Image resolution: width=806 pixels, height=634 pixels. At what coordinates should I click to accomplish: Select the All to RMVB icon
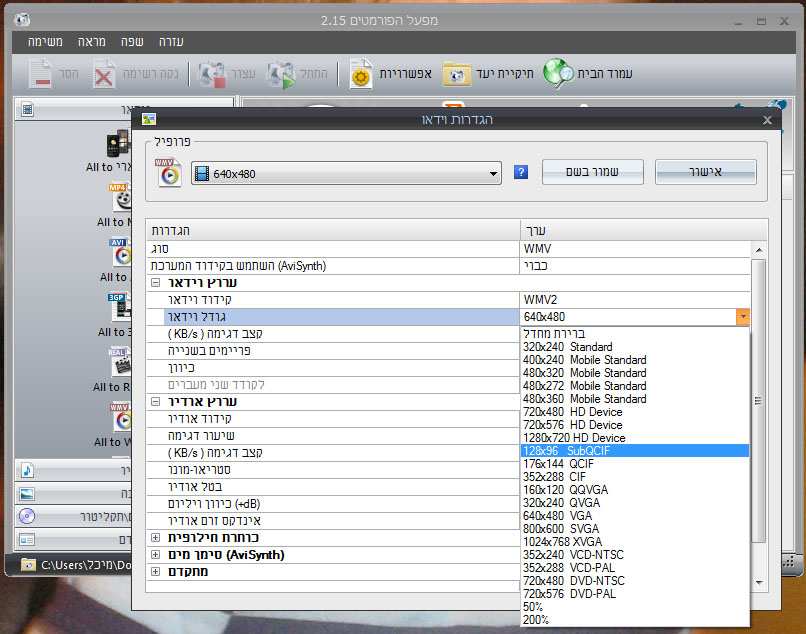[x=119, y=363]
